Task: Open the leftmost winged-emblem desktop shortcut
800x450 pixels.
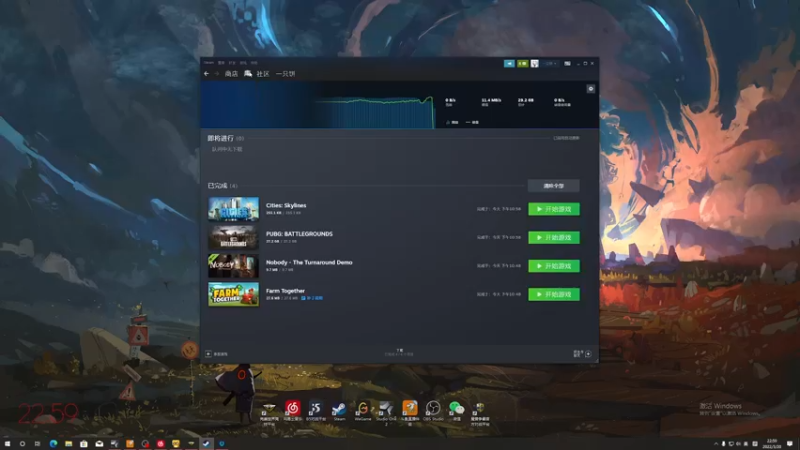Action: click(x=269, y=412)
